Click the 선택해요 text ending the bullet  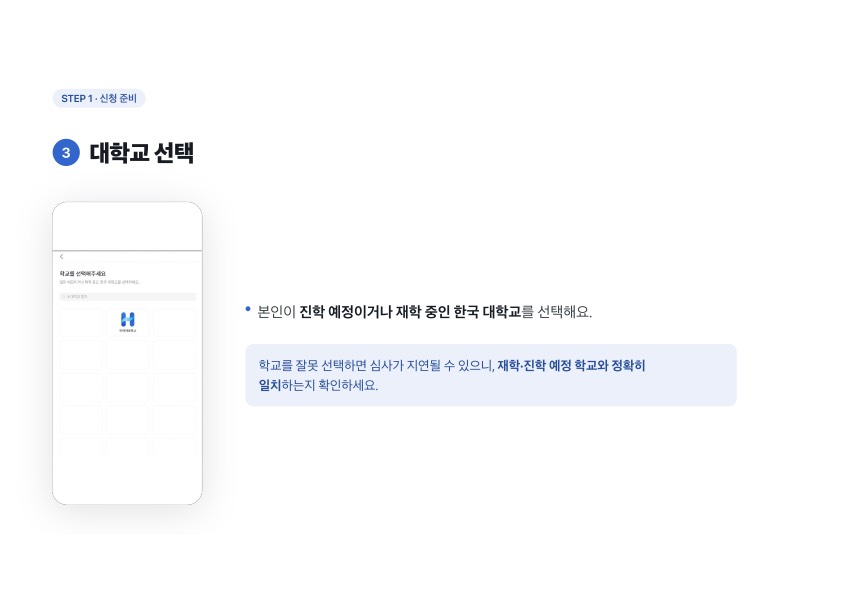tap(564, 312)
